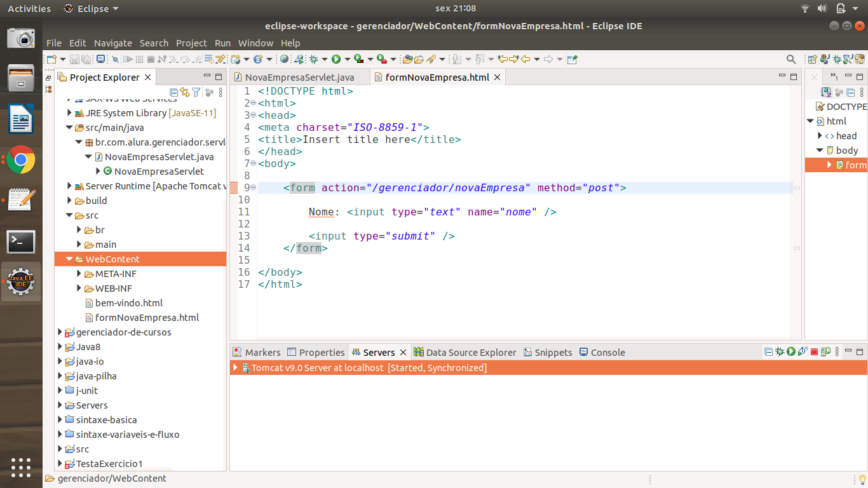Image resolution: width=868 pixels, height=488 pixels.
Task: Click the red Stop server icon
Action: click(814, 351)
